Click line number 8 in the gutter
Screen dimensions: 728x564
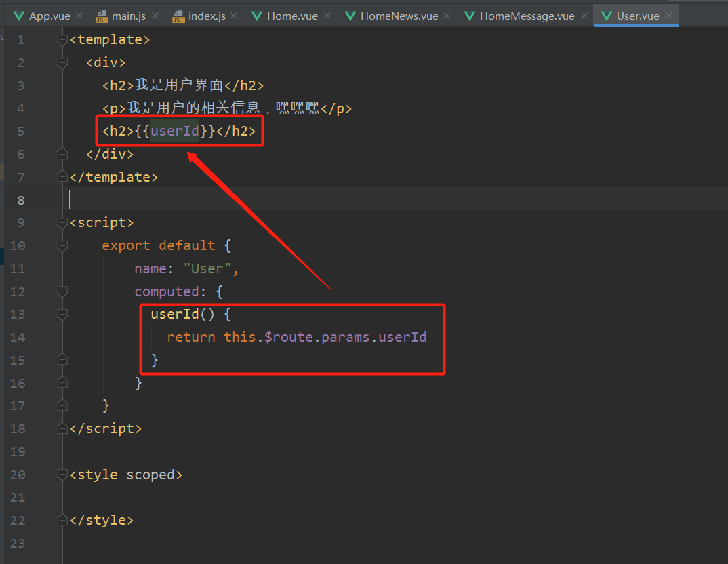click(x=21, y=200)
